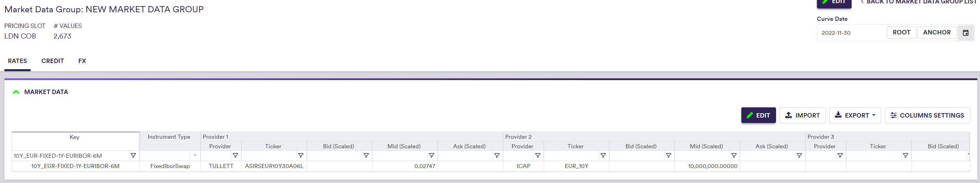Viewport: 980px width, 183px height.
Task: Click Provider 3 Provider filter icon
Action: point(840,156)
